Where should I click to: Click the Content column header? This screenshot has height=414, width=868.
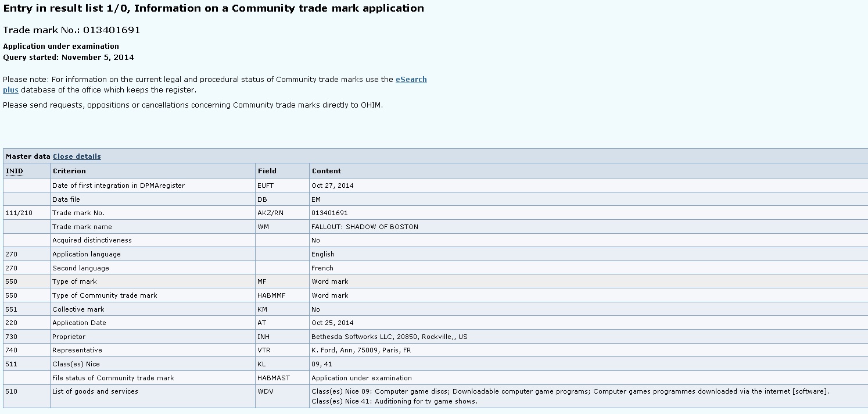[x=327, y=171]
